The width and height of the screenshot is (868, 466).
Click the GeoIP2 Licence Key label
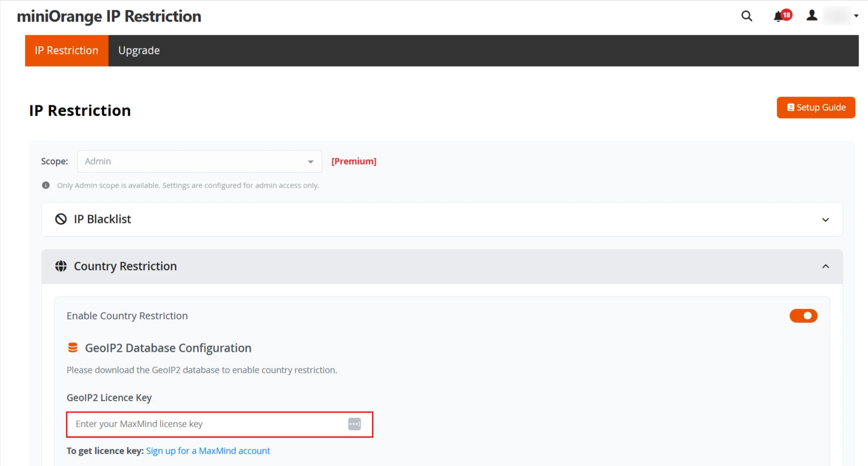109,397
